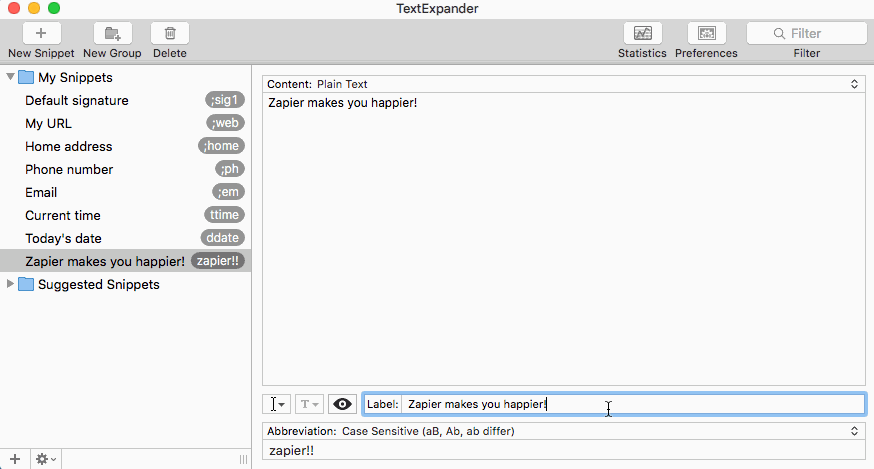Expand the Suggested Snippets group triangle

(10, 284)
